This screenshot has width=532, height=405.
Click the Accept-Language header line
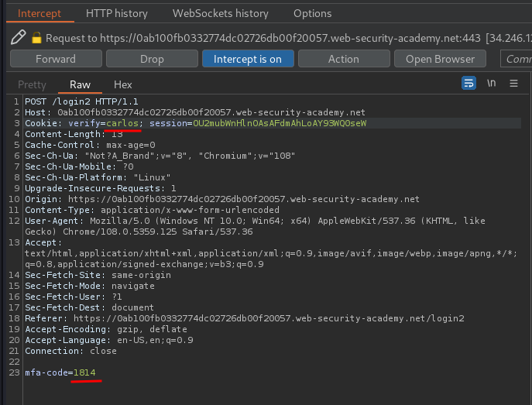pyautogui.click(x=109, y=340)
